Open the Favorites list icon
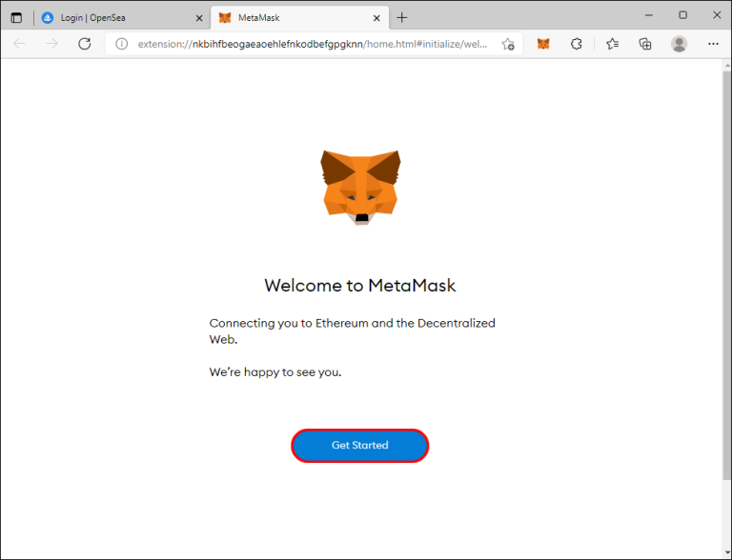732x560 pixels. (x=613, y=44)
